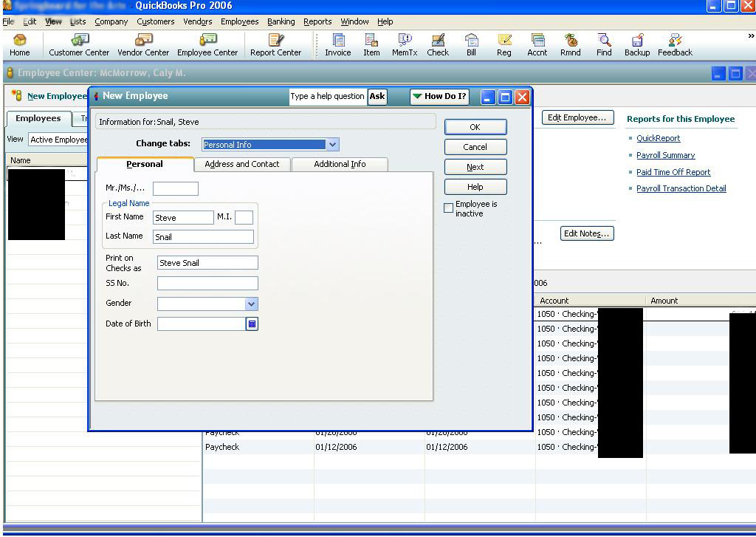Image resolution: width=756 pixels, height=537 pixels.
Task: Open the Employees menu
Action: point(240,21)
